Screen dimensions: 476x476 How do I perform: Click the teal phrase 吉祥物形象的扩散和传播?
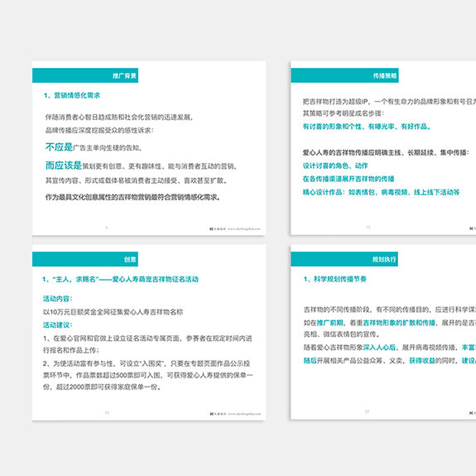point(399,323)
